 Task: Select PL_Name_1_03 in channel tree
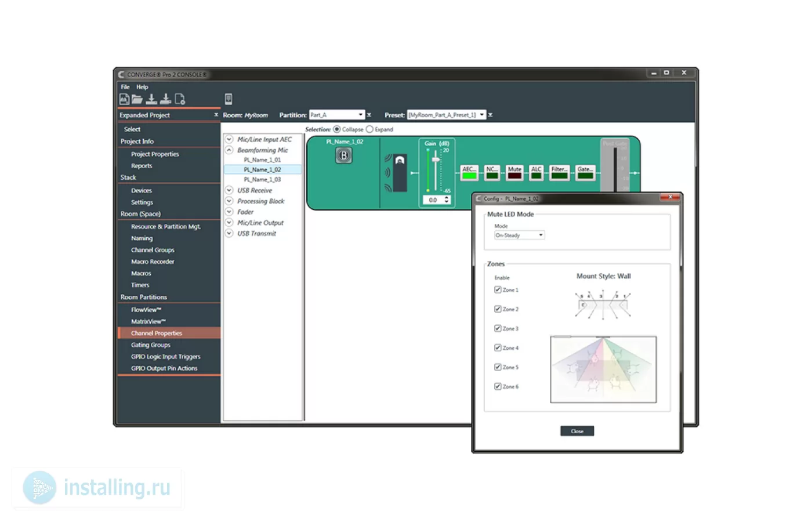click(262, 180)
